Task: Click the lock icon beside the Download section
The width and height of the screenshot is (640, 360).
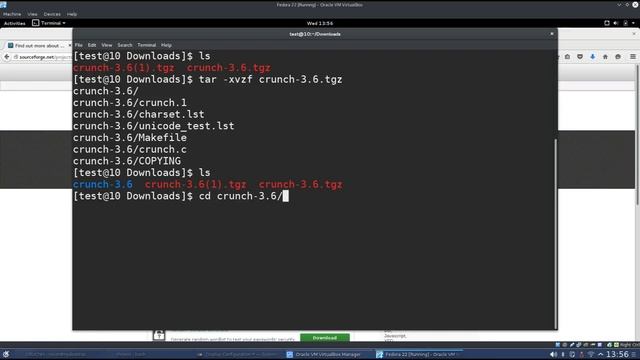Action: click(x=159, y=335)
